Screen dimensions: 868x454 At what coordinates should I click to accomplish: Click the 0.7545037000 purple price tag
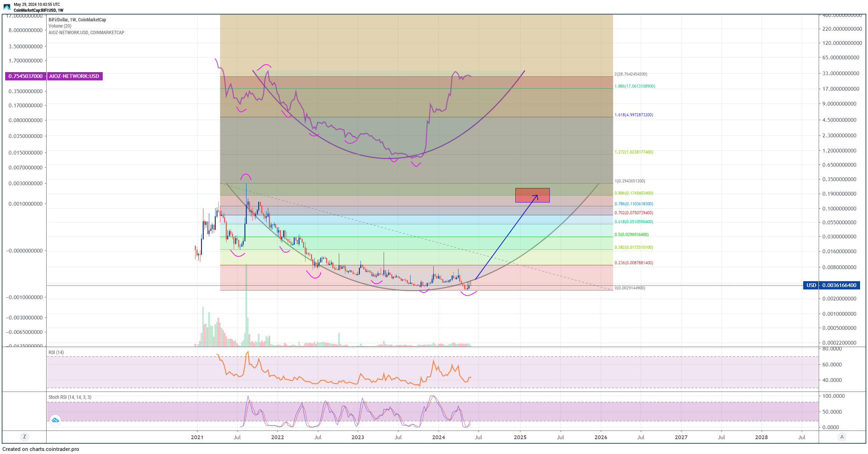tap(26, 76)
